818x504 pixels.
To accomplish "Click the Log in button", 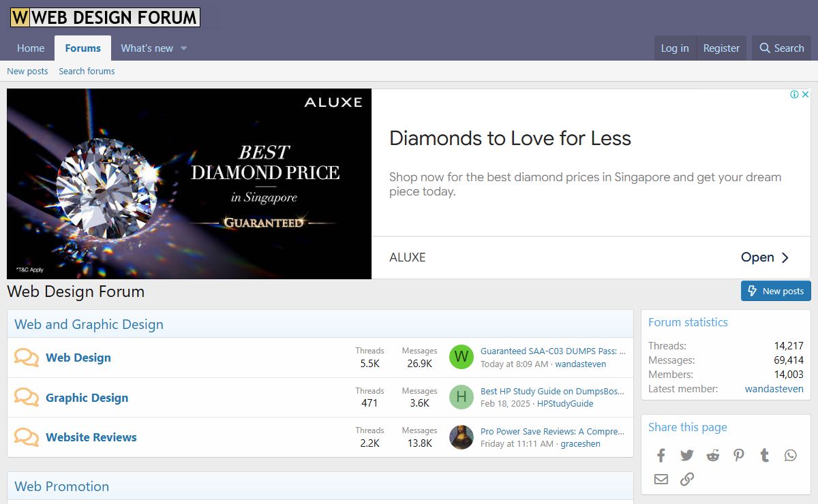I will [x=675, y=48].
